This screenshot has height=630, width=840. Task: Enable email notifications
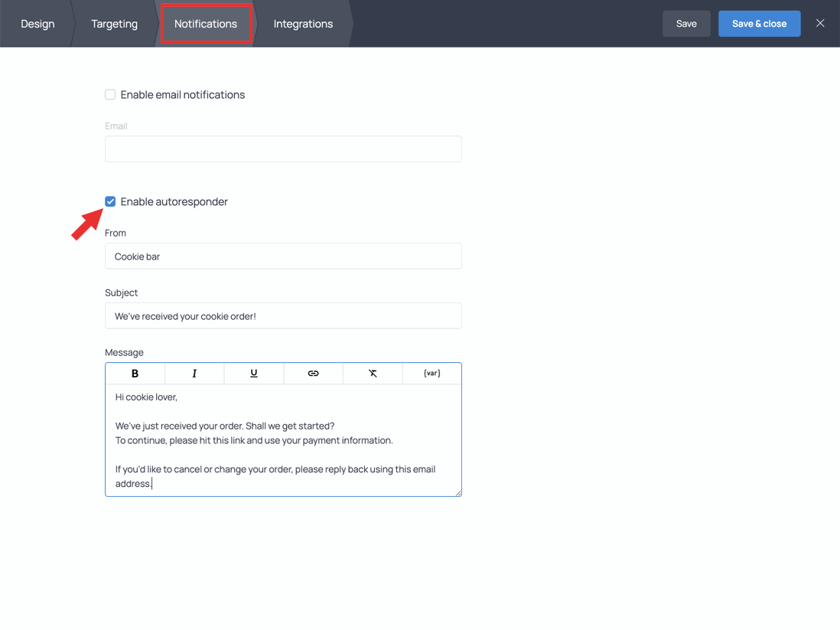[110, 94]
